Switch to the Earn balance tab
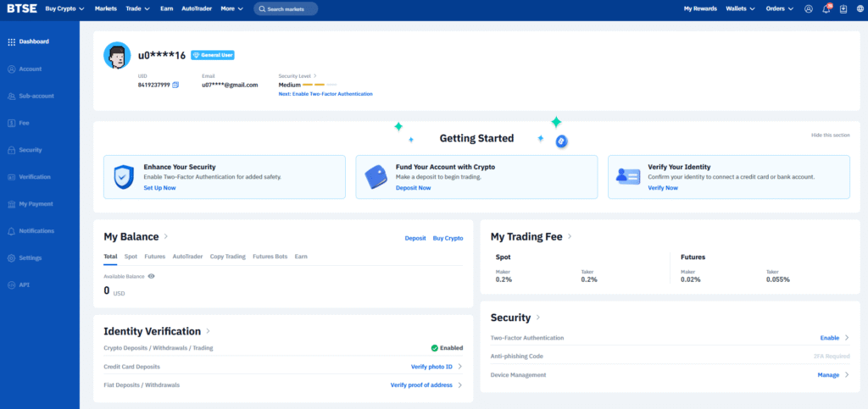The image size is (868, 409). coord(301,257)
